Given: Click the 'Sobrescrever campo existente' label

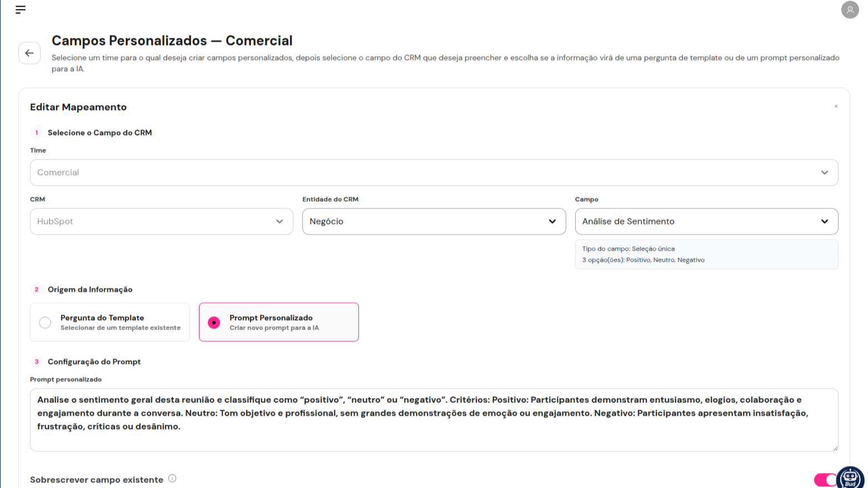Looking at the screenshot, I should pos(97,480).
